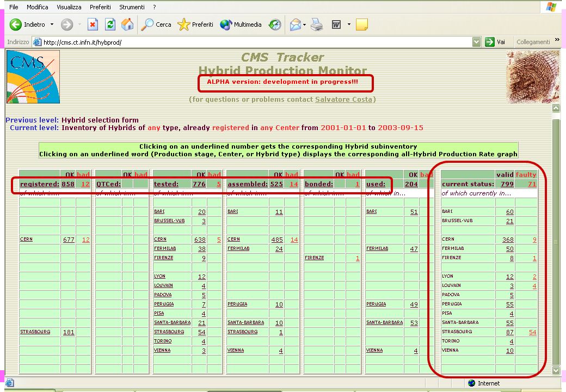Click the 'tested:' production stage link
566x392 pixels.
(x=166, y=183)
